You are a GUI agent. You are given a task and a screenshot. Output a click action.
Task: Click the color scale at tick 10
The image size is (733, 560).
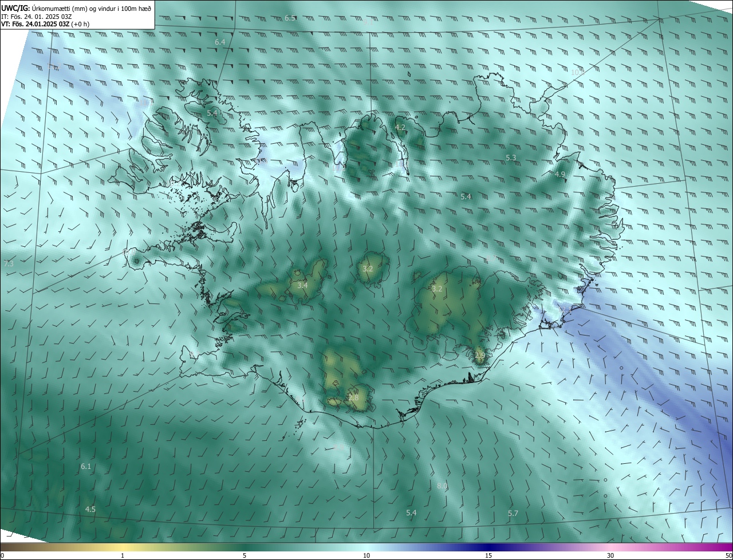[x=366, y=555]
